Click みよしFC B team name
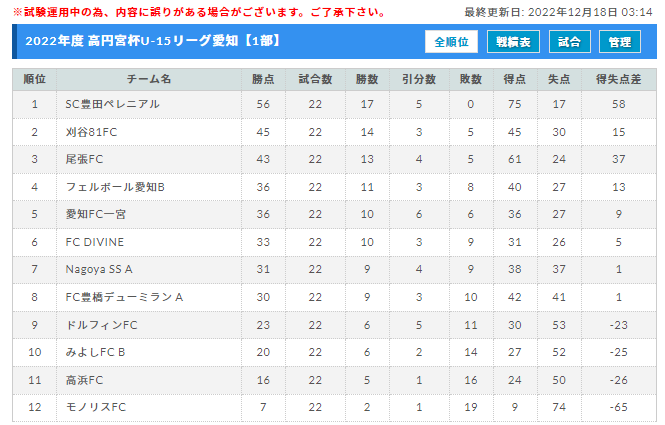Viewport: 665px width, 425px height. pyautogui.click(x=95, y=352)
